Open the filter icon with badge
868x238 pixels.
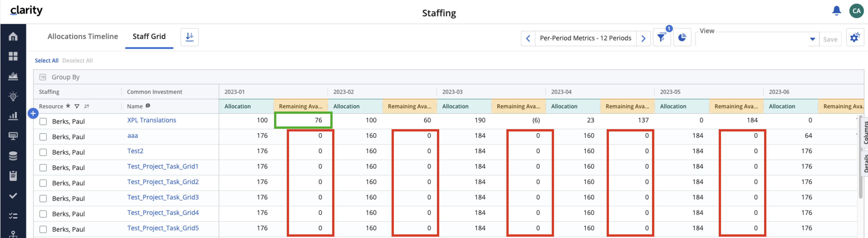click(x=662, y=38)
